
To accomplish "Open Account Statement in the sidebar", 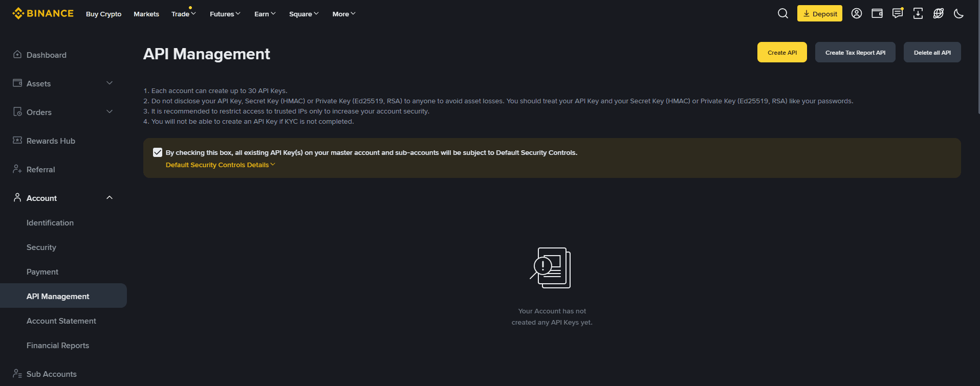I will [x=61, y=321].
